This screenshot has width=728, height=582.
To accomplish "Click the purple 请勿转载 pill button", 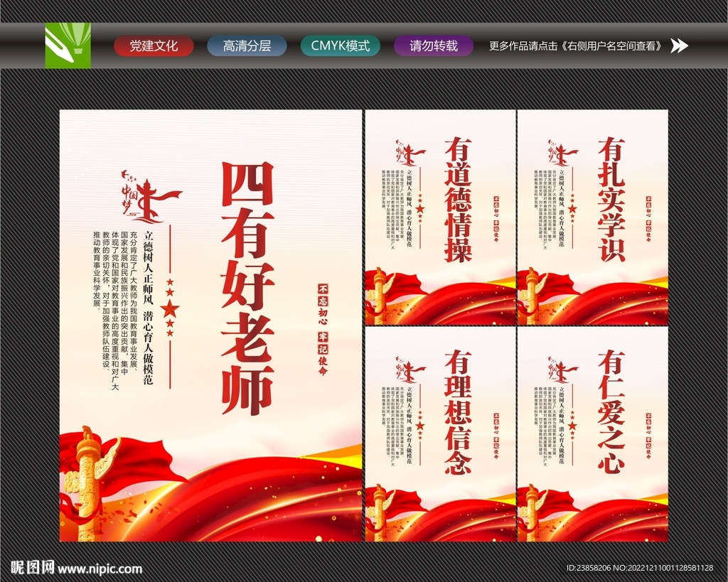I will (x=434, y=46).
